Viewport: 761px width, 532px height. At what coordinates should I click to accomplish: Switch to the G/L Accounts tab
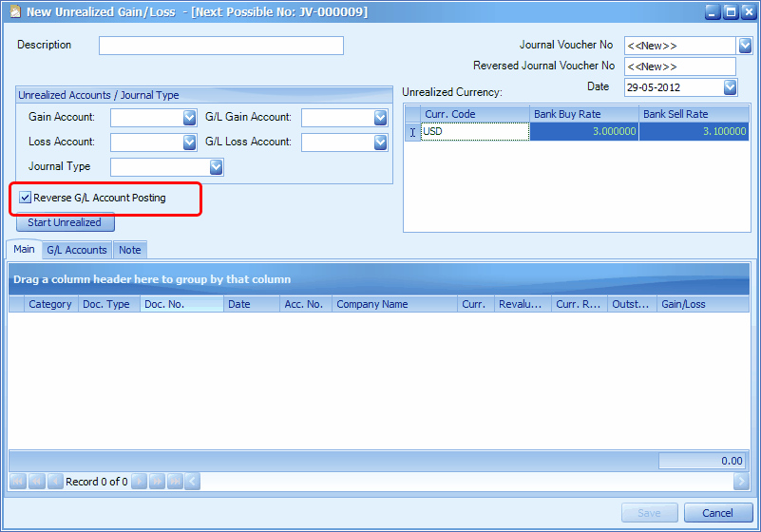coord(76,250)
